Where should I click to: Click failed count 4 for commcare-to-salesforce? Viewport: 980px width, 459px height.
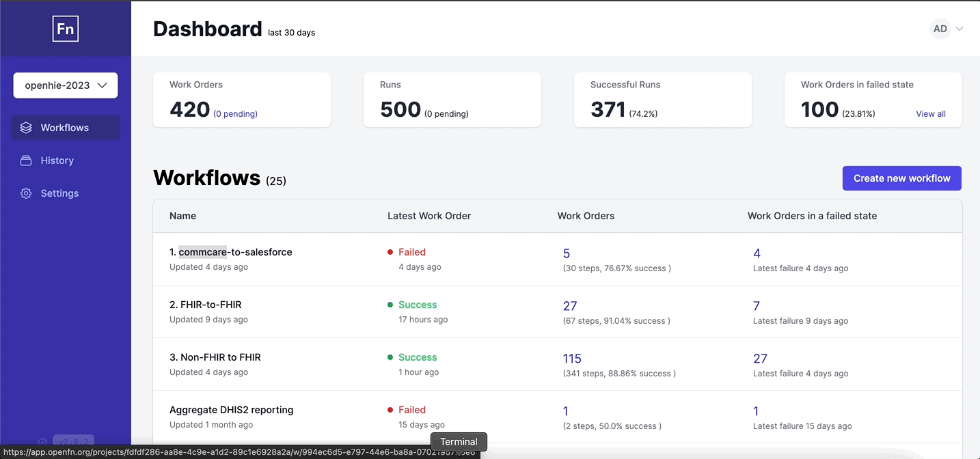coord(757,253)
